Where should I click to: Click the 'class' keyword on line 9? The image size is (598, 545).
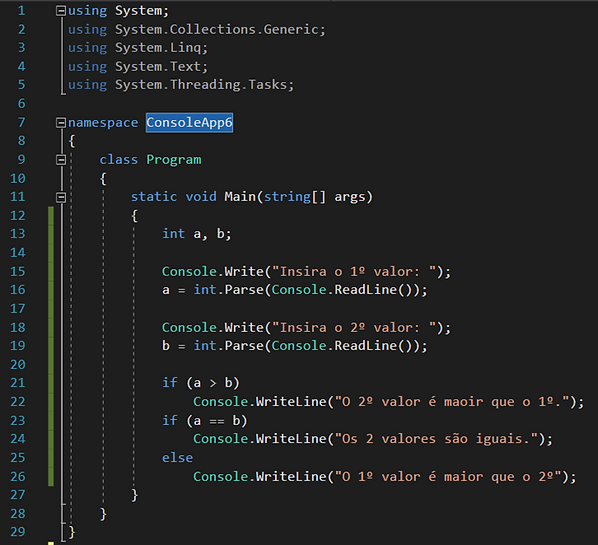[x=119, y=159]
